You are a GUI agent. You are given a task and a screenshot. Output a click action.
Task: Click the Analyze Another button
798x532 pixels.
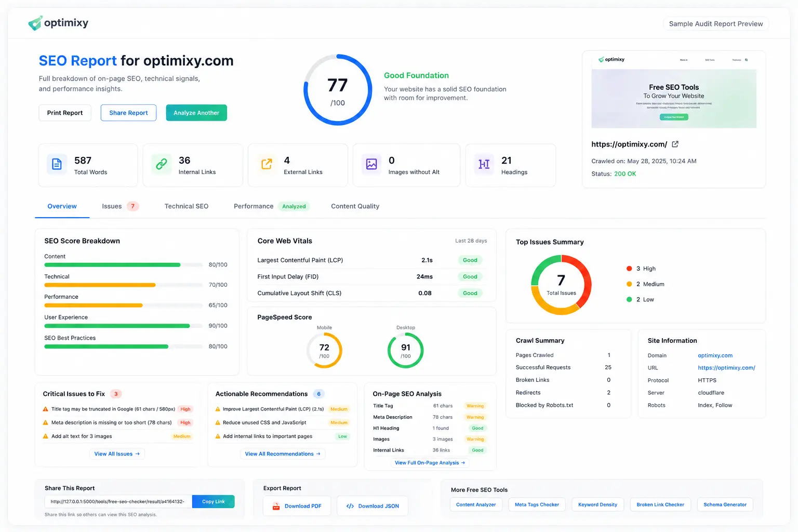tap(196, 113)
